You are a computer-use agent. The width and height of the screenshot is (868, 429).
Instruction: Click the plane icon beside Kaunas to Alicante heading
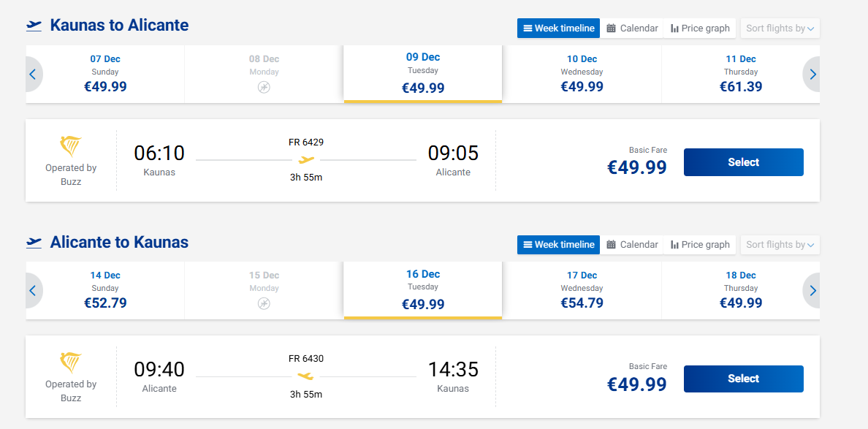coord(34,26)
